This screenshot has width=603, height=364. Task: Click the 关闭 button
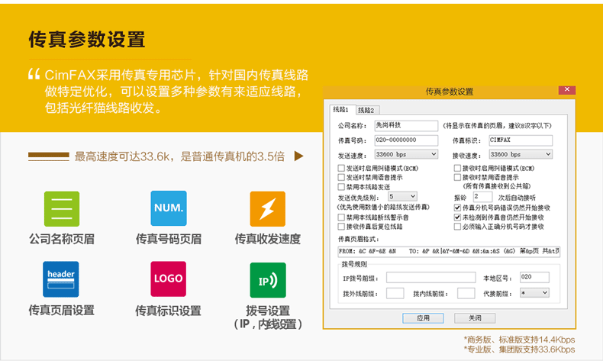(475, 318)
